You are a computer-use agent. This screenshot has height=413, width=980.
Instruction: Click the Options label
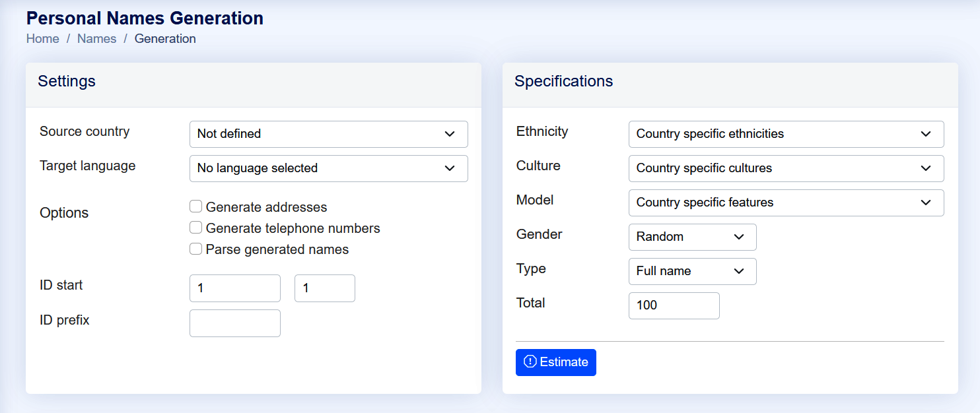pos(64,213)
